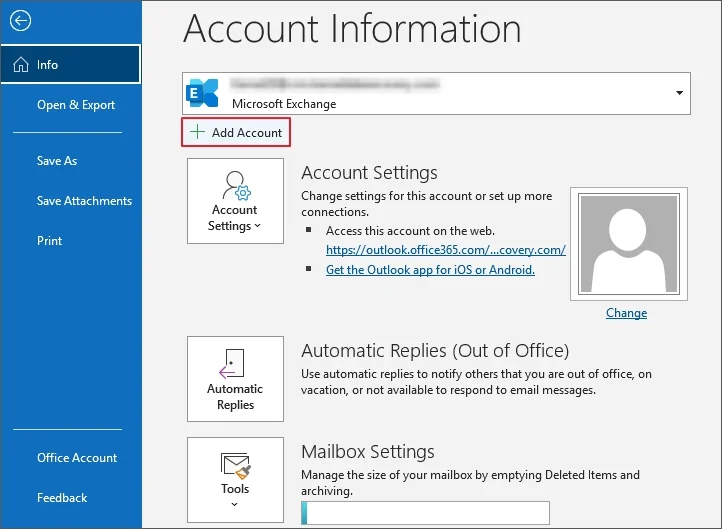This screenshot has width=722, height=529.
Task: Open the Open & Export menu
Action: click(76, 105)
